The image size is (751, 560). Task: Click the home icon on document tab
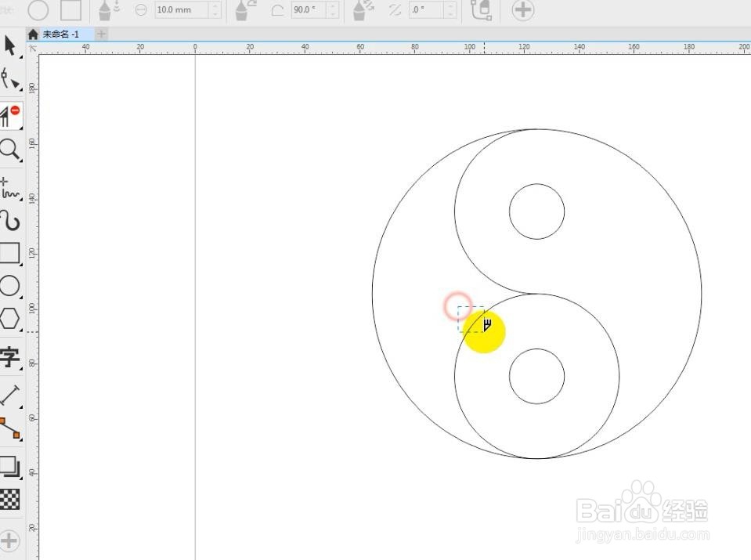click(x=33, y=34)
